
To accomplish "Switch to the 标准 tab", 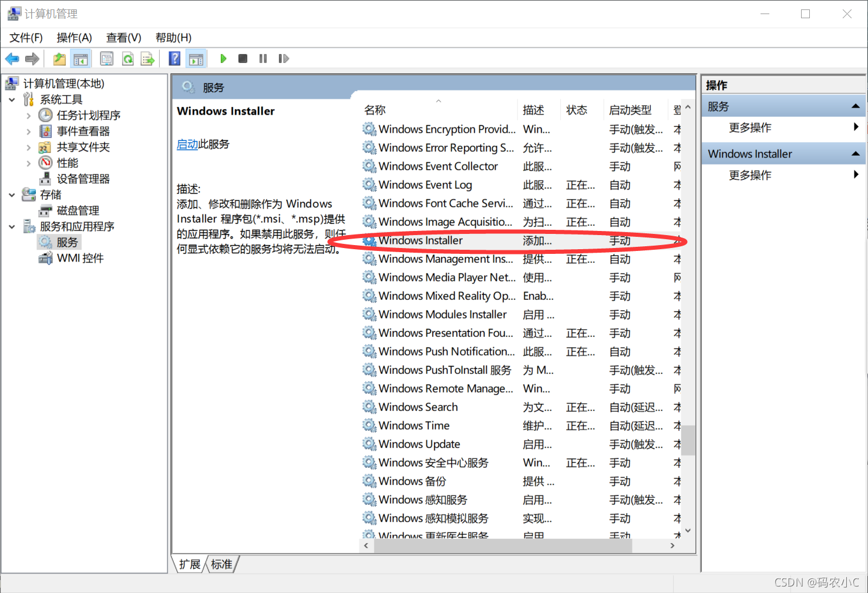I will click(221, 564).
